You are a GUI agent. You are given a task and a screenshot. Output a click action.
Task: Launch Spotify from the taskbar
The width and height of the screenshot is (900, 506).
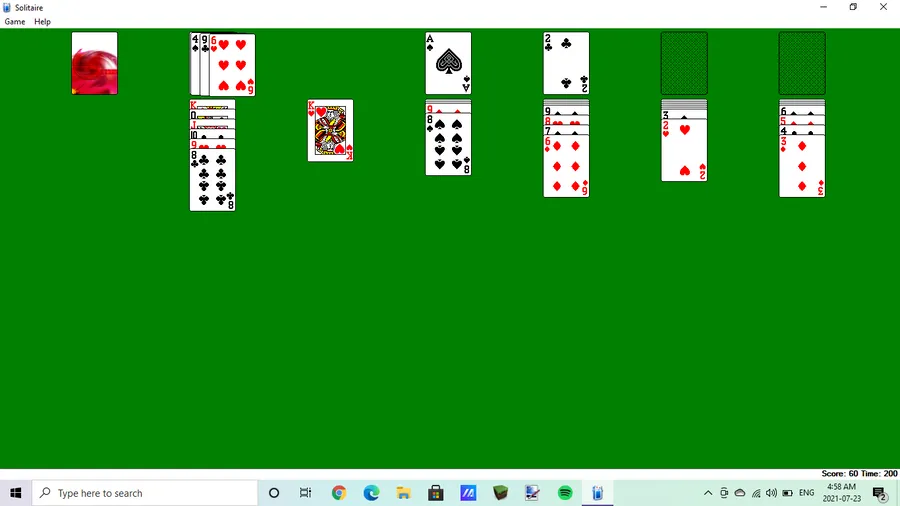pyautogui.click(x=565, y=493)
